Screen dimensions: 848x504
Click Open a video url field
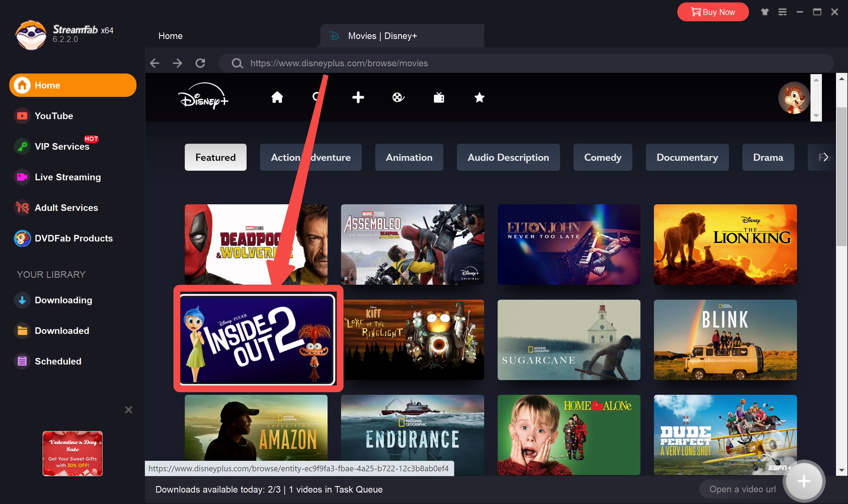pos(742,489)
